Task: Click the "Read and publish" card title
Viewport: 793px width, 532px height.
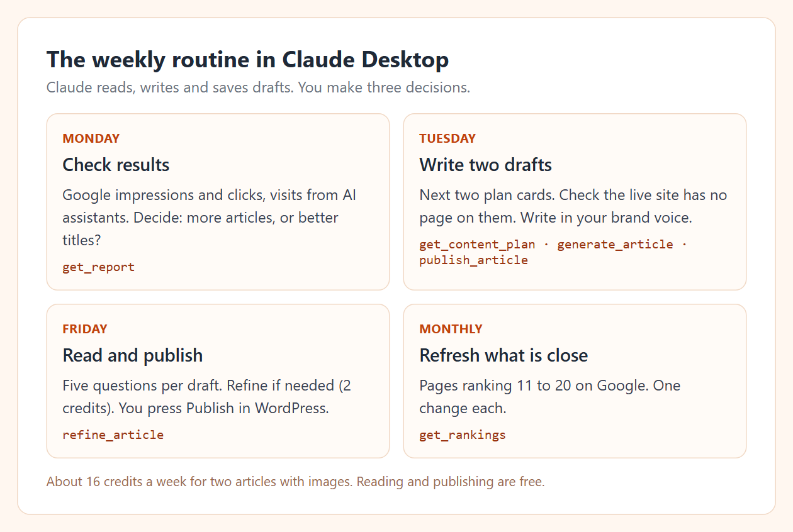Action: (133, 355)
